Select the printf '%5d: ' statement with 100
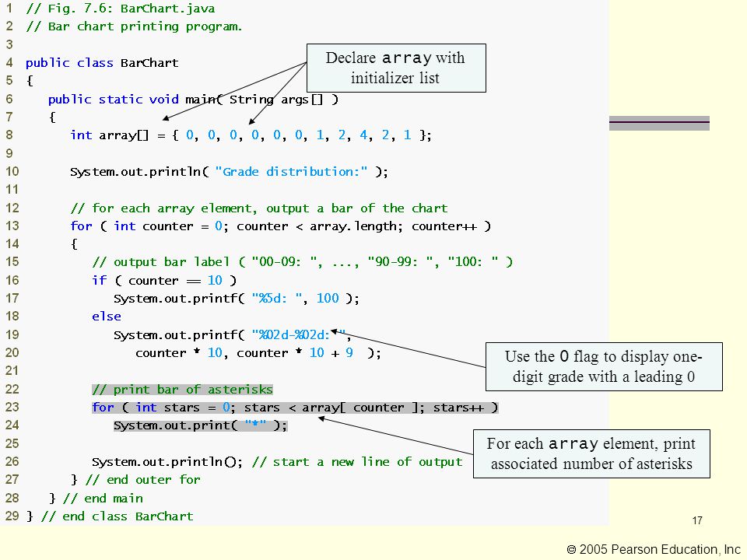Screen dimensions: 747x560 point(237,299)
